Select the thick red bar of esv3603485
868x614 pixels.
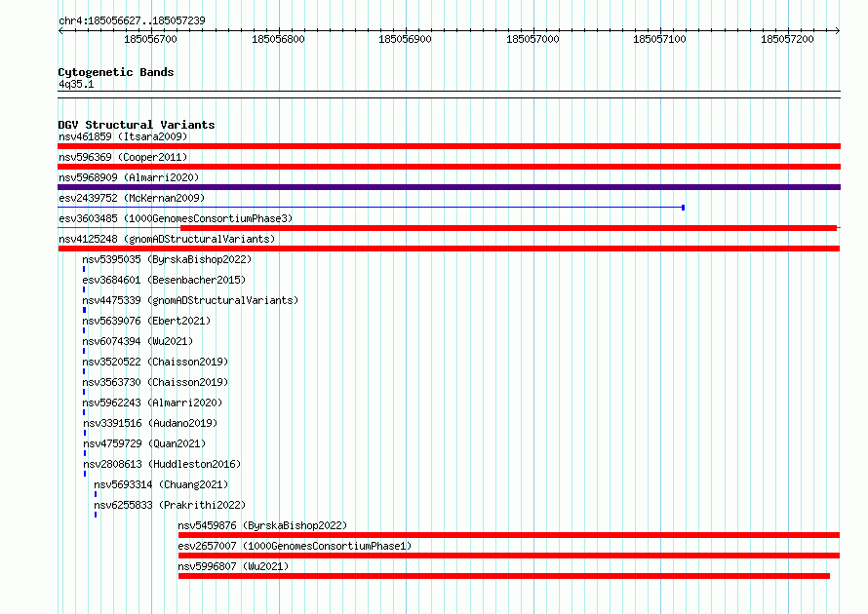click(x=508, y=228)
